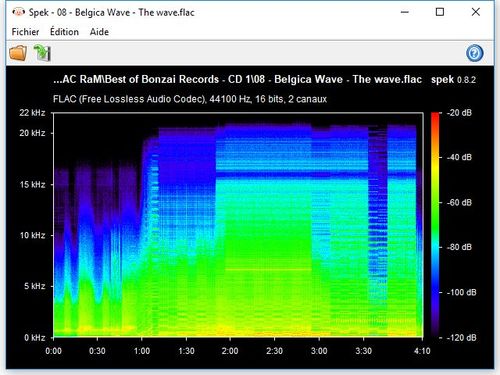Viewport: 500px width, 375px height.
Task: Click the 20 kHz frequency label
Action: pos(32,133)
